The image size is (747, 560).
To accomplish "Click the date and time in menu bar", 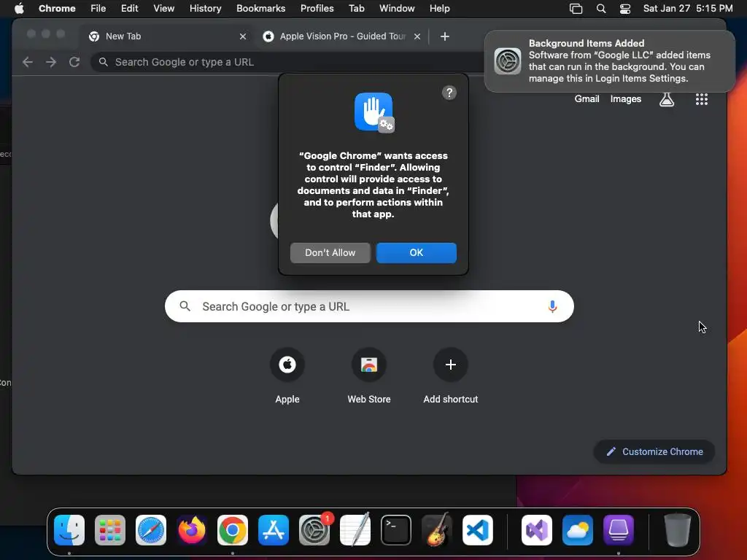I will click(687, 8).
